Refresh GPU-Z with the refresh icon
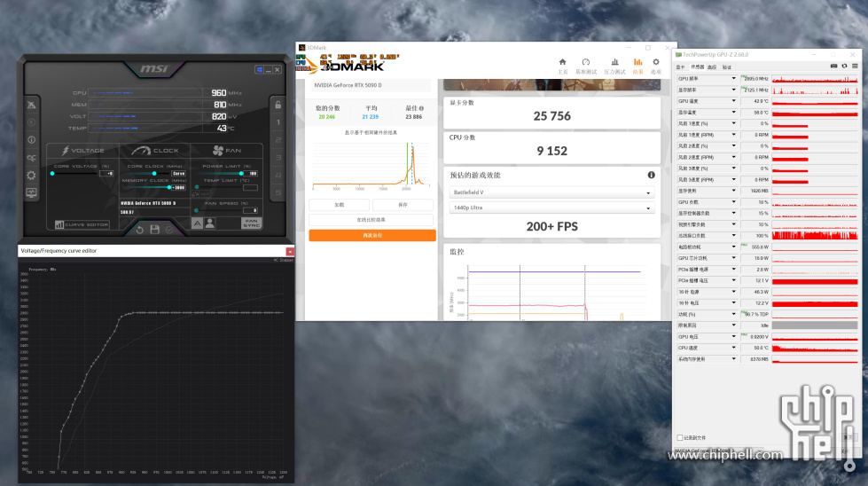 click(844, 66)
